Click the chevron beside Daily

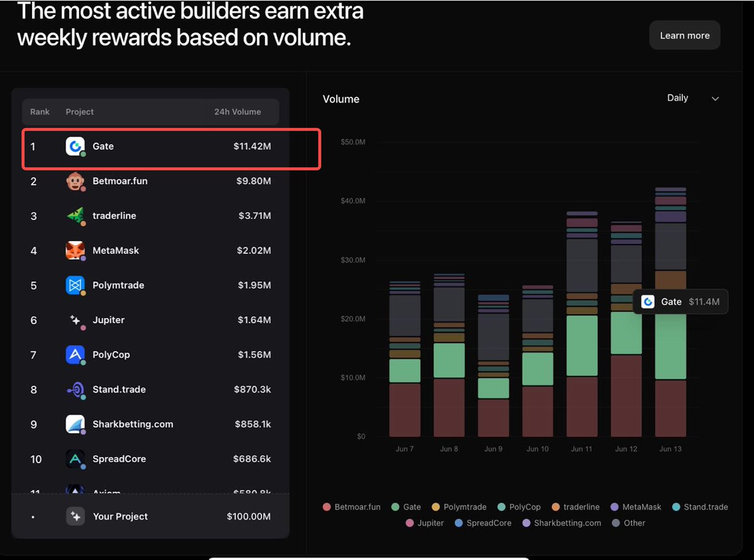tap(715, 99)
